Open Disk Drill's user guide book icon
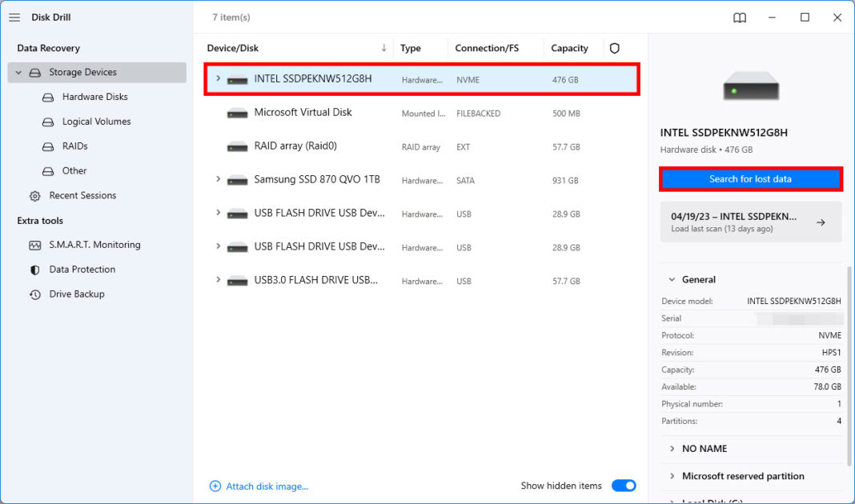Screen dimensions: 855x504 739,17
